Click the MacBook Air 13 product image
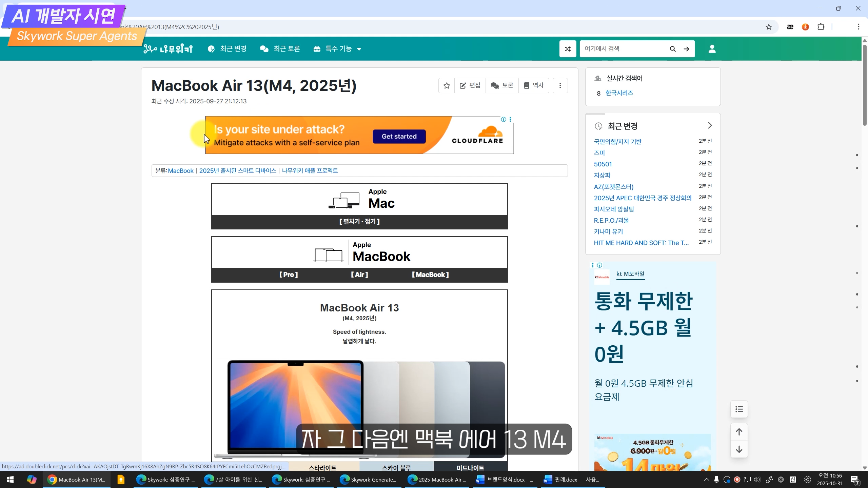This screenshot has width=868, height=488. coord(359,409)
